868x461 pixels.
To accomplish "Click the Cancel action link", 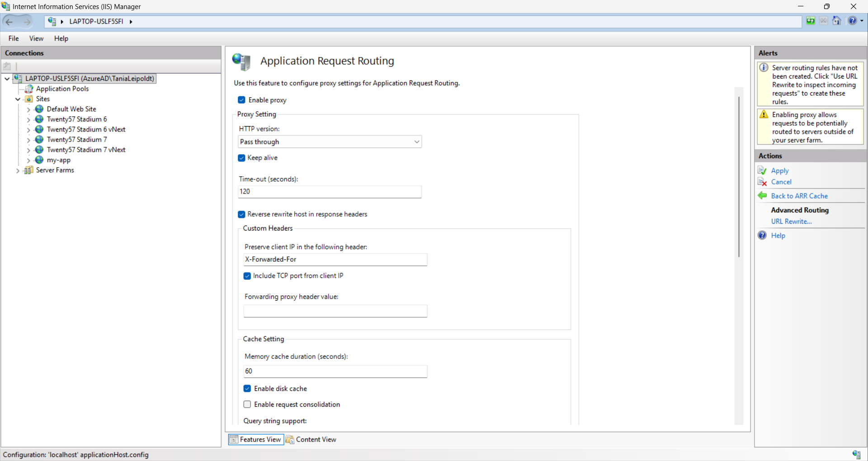I will (x=781, y=182).
